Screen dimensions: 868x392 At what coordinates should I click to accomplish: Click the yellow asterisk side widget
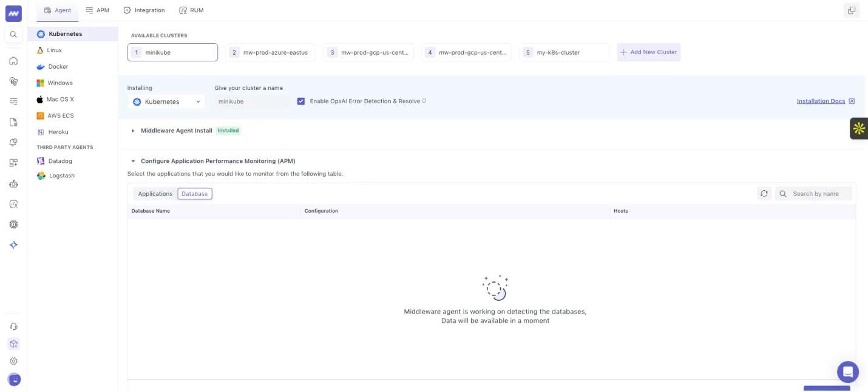(858, 128)
